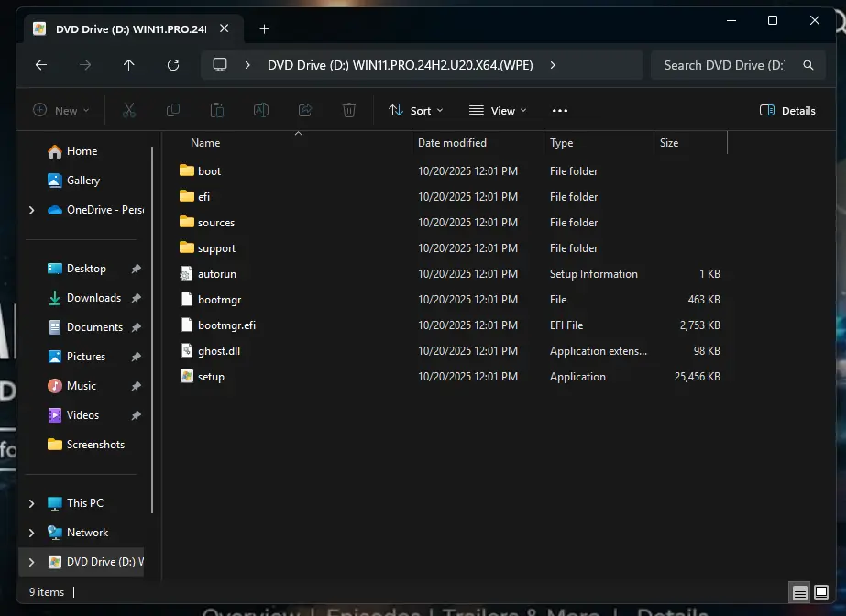Go to Downloads quick access
The width and height of the screenshot is (846, 616).
(93, 298)
